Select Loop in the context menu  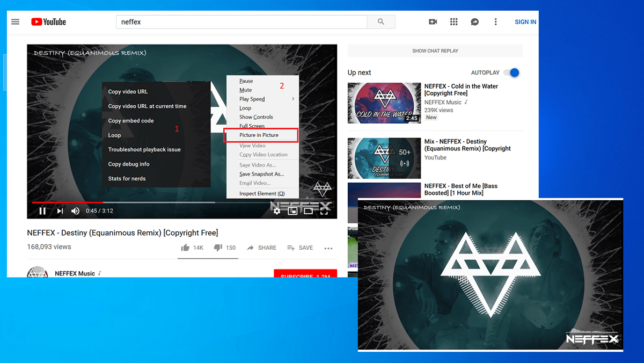tap(245, 107)
